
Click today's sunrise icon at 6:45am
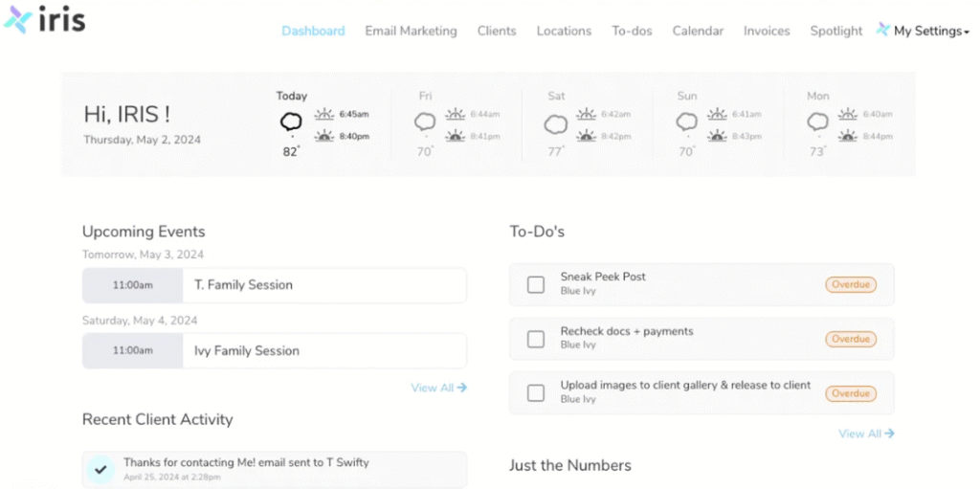324,114
